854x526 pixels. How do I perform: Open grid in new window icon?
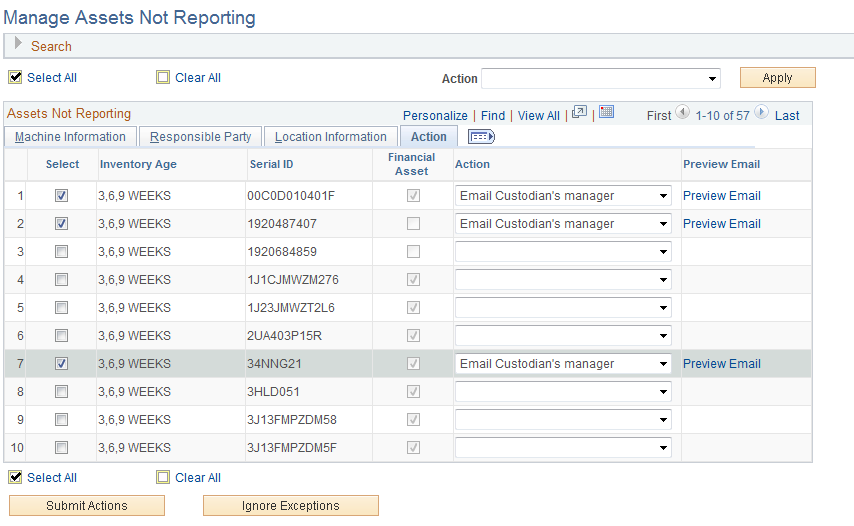[579, 113]
